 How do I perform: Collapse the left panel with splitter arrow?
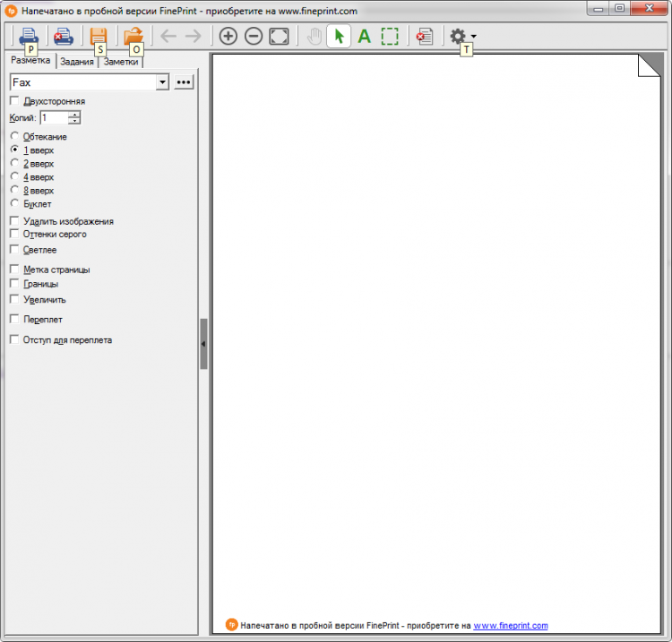tap(203, 344)
